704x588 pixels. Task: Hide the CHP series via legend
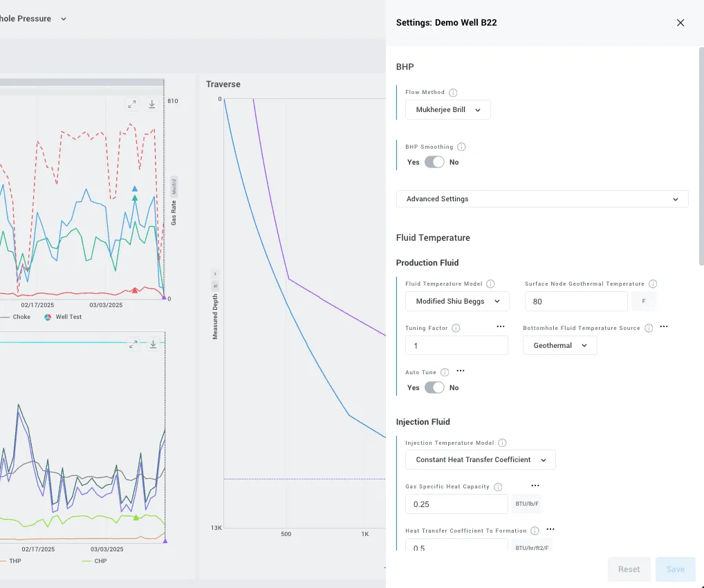pos(95,560)
